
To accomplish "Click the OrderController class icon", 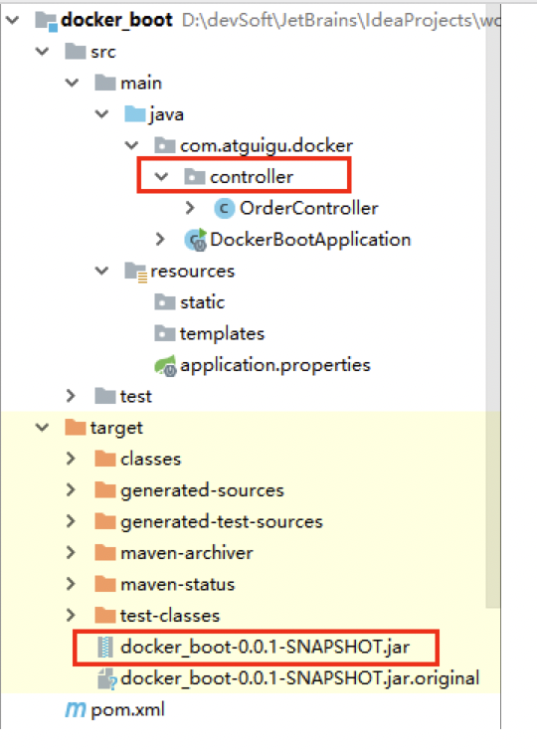I will (224, 209).
